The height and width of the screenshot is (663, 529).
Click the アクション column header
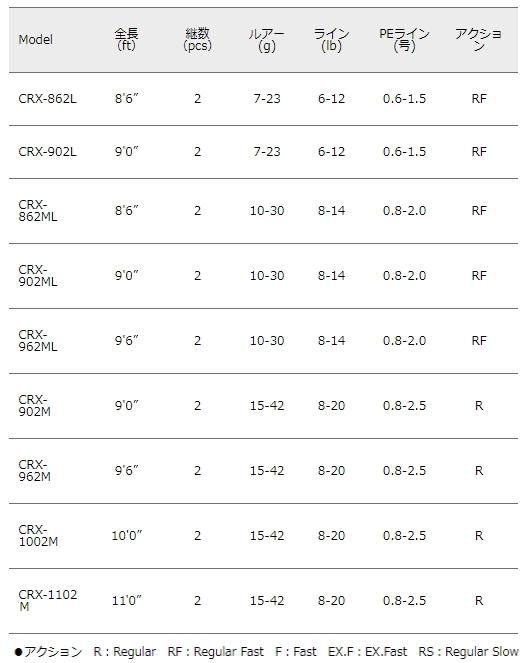(x=479, y=40)
